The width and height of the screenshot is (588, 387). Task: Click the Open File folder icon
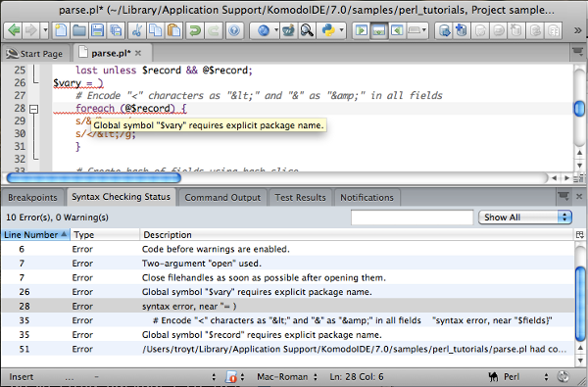pyautogui.click(x=79, y=30)
